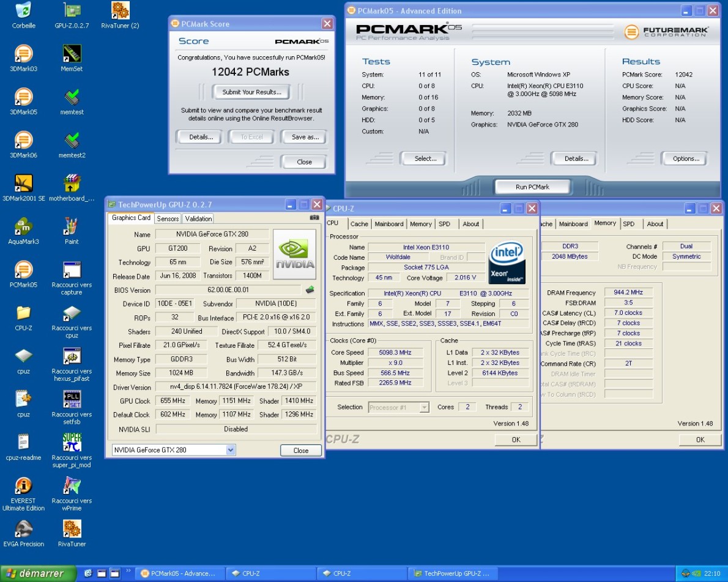This screenshot has width=728, height=582.
Task: Open the Raccourci vers setfsb shortcut
Action: (72, 407)
